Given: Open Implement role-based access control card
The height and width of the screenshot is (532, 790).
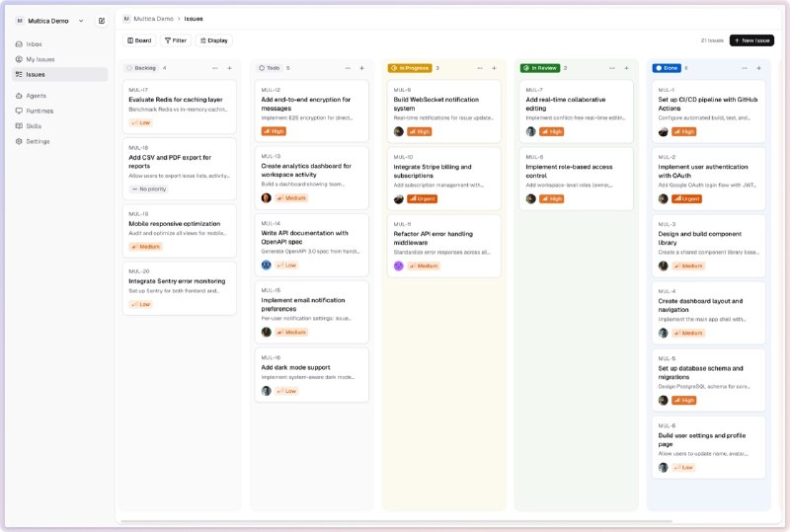Looking at the screenshot, I should pyautogui.click(x=577, y=179).
